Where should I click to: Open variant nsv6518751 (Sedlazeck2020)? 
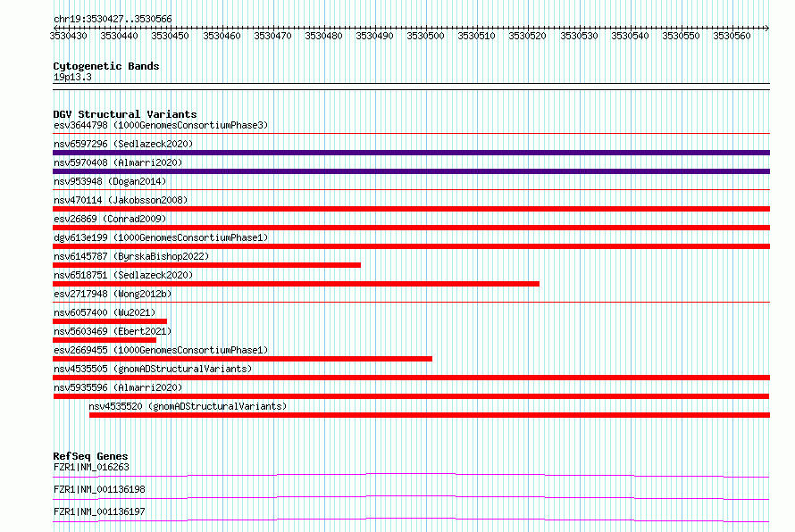tap(123, 275)
